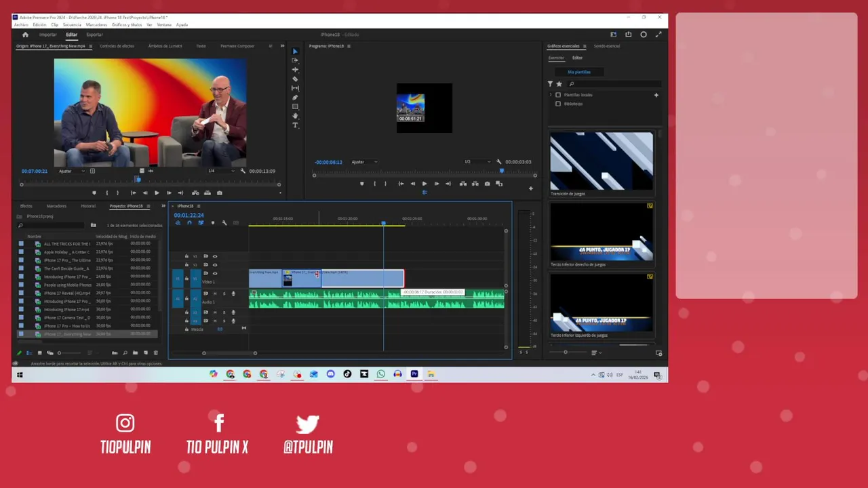Click the Editar tab in Gráficos esenciales
The height and width of the screenshot is (488, 868).
pos(577,58)
